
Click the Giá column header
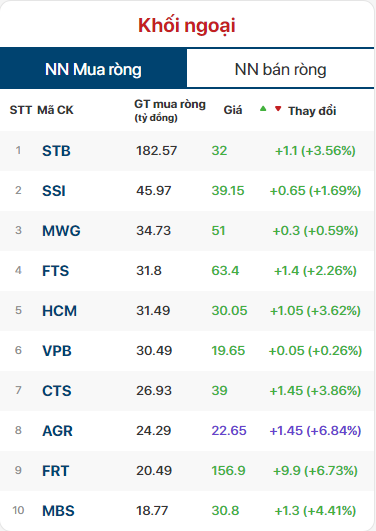coord(233,110)
